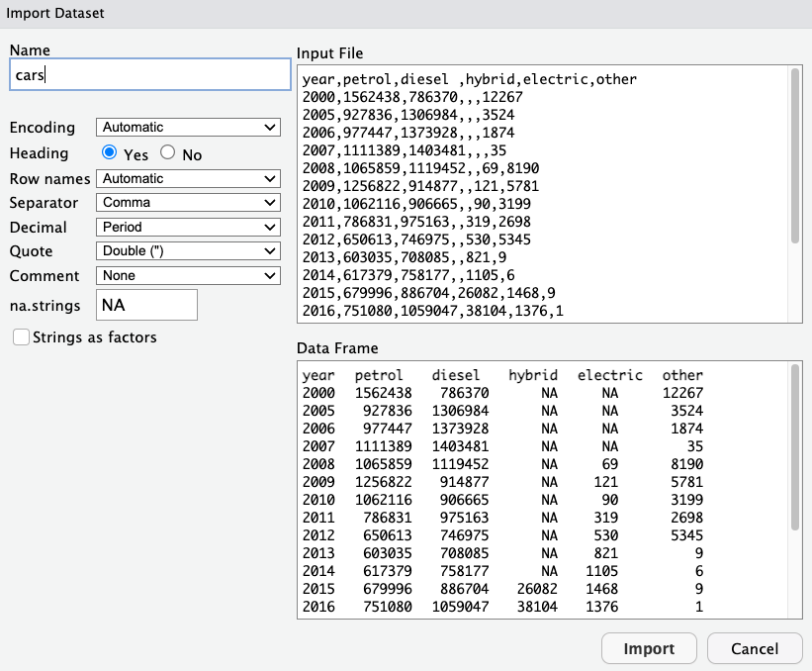Open the Decimal dropdown set to Period
This screenshot has height=671, width=812.
click(x=189, y=228)
